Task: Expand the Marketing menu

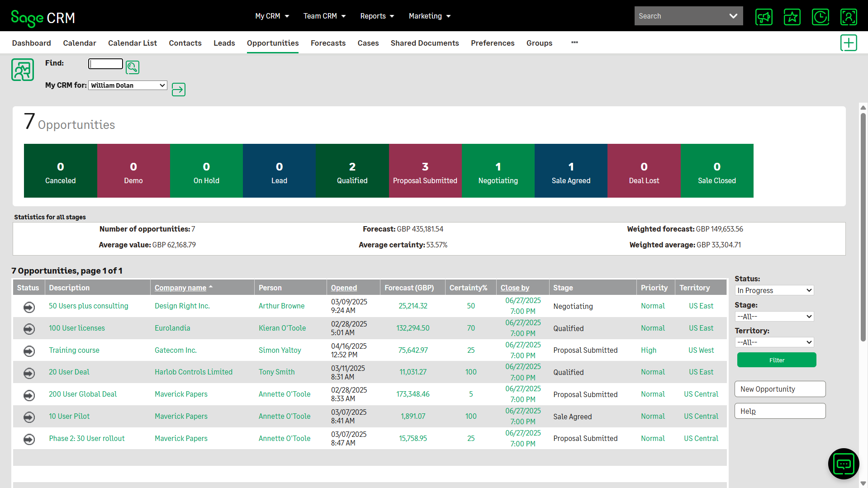Action: [x=430, y=16]
